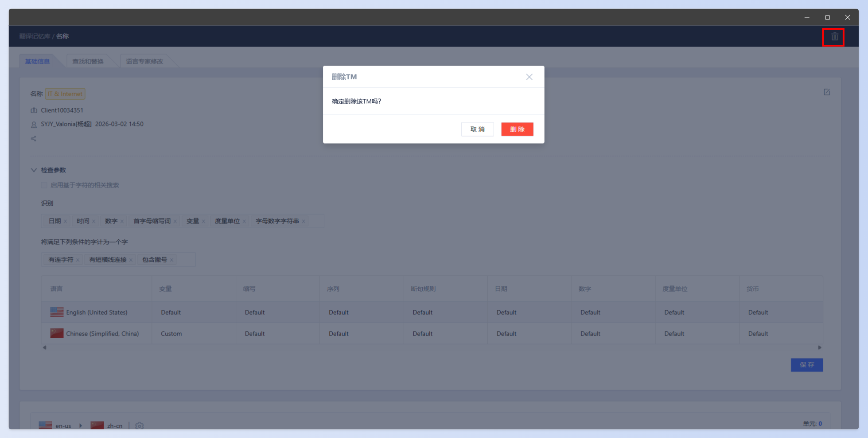Click the 保存 save button
This screenshot has height=438, width=868.
(x=806, y=365)
